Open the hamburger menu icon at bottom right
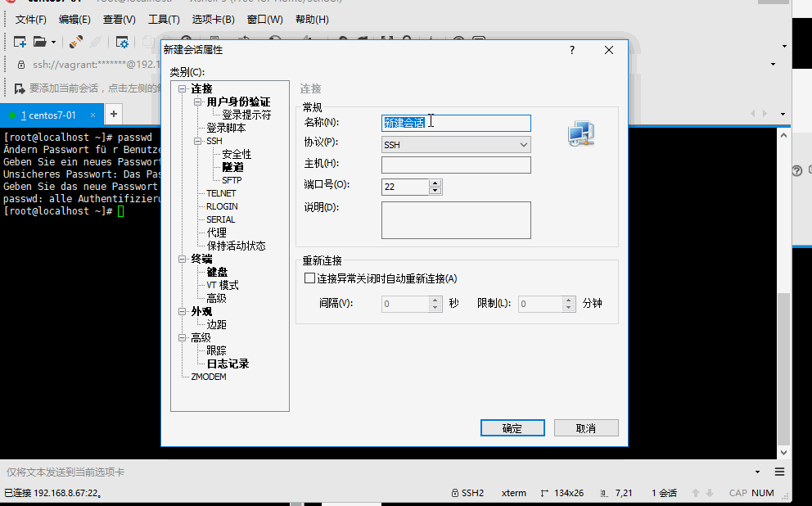Viewport: 812px width, 506px height. point(779,472)
